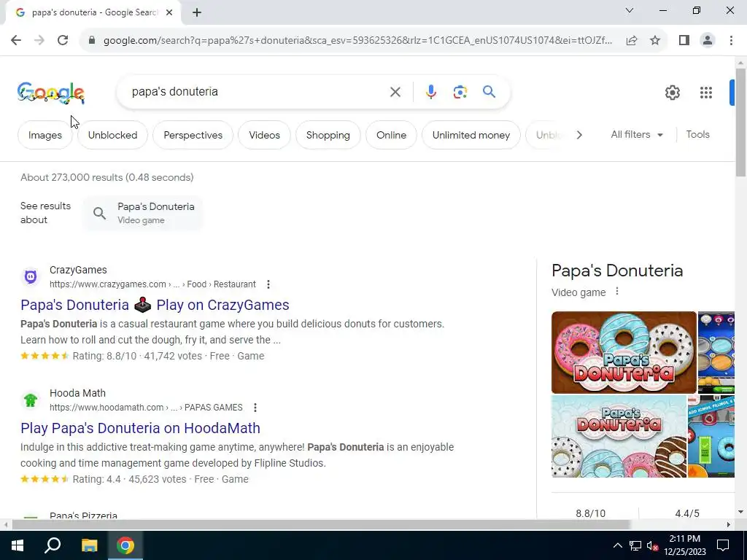The image size is (747, 560).
Task: Open the Chrome profile avatar
Action: click(708, 41)
